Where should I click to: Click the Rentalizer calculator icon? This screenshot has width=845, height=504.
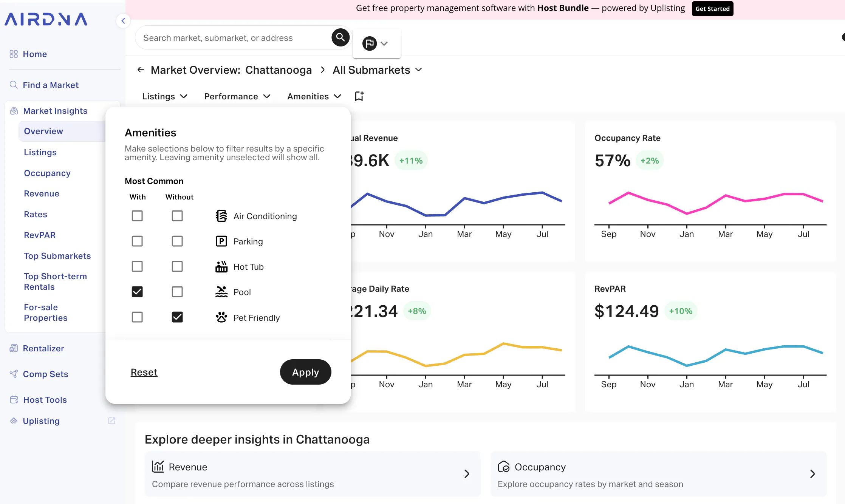pos(14,348)
